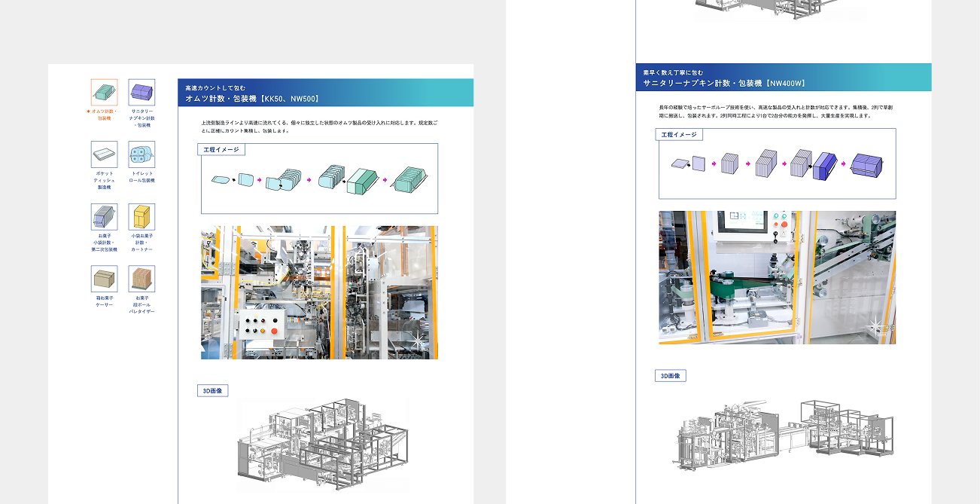
Task: Click the 工程イメージ label in napkin section
Action: click(x=678, y=134)
